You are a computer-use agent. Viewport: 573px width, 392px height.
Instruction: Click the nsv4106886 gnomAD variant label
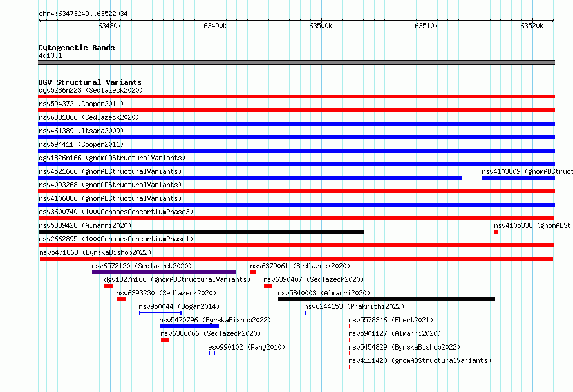110,198
